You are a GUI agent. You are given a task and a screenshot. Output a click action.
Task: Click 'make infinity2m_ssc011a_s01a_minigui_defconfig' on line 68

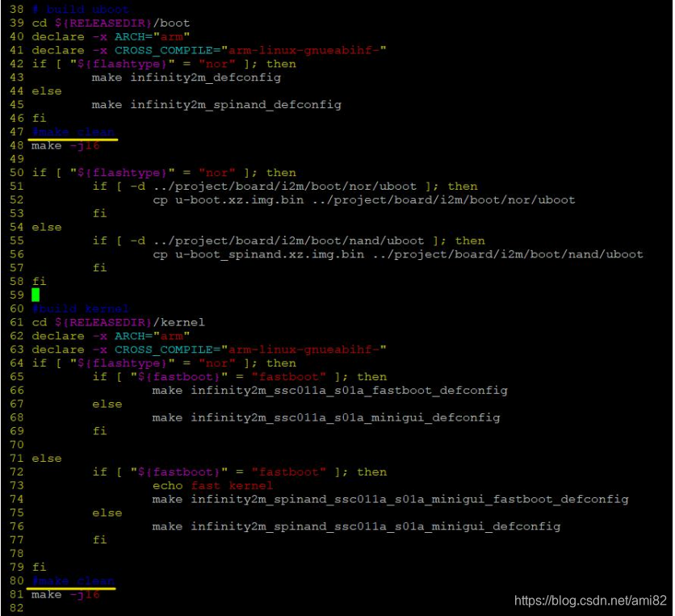point(326,417)
